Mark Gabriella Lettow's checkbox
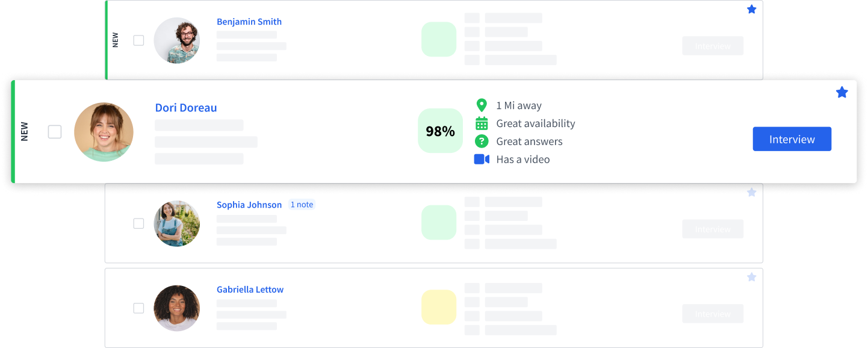 (138, 308)
